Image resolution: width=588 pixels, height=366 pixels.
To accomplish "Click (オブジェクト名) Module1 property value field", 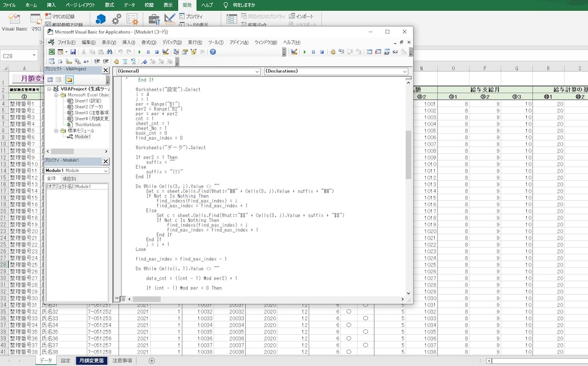I will point(91,186).
